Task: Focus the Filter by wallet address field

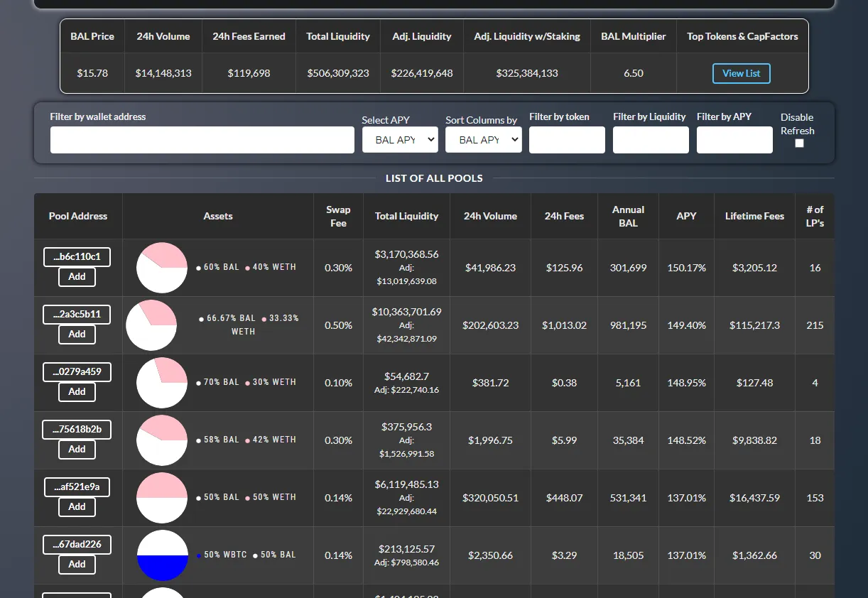Action: pos(202,140)
